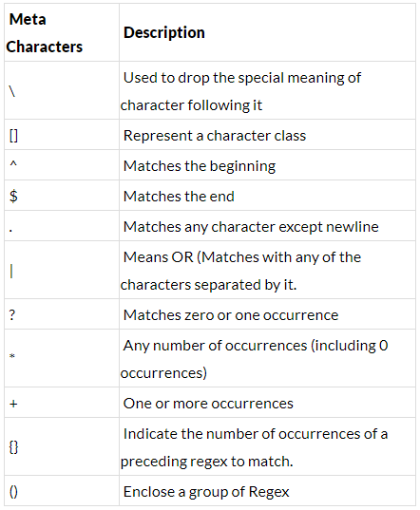The width and height of the screenshot is (420, 510).
Task: Select the pipe | symbol cell
Action: coord(62,271)
